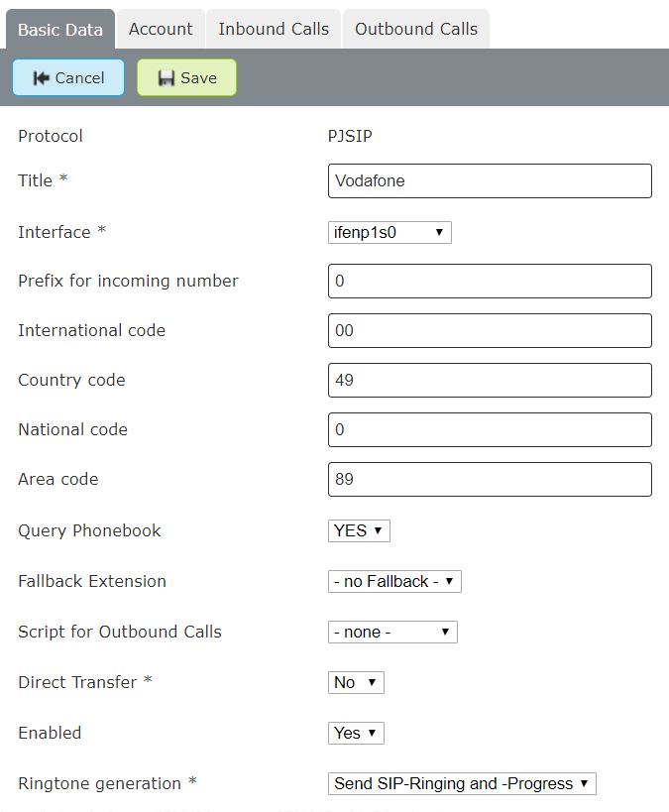Save the Vodafone trunk settings
This screenshot has height=812, width=669.
[x=186, y=76]
